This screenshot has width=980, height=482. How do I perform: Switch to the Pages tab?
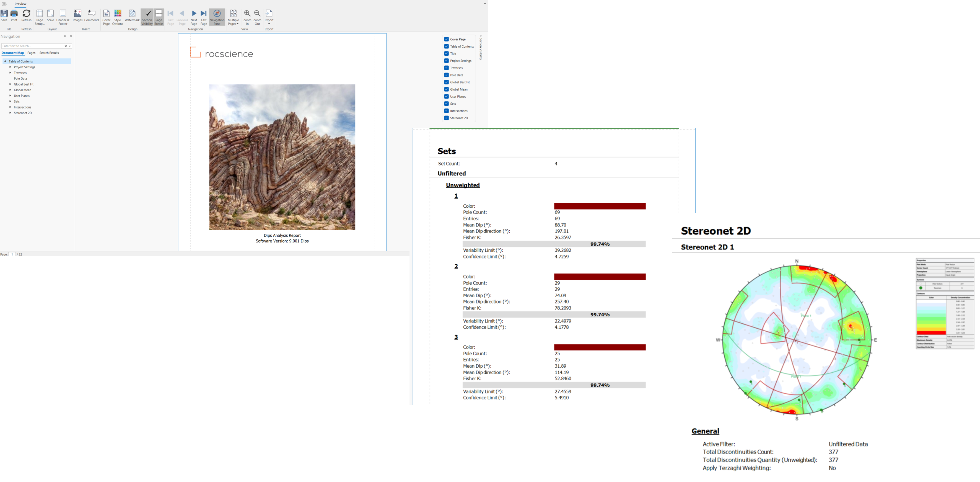[x=31, y=53]
